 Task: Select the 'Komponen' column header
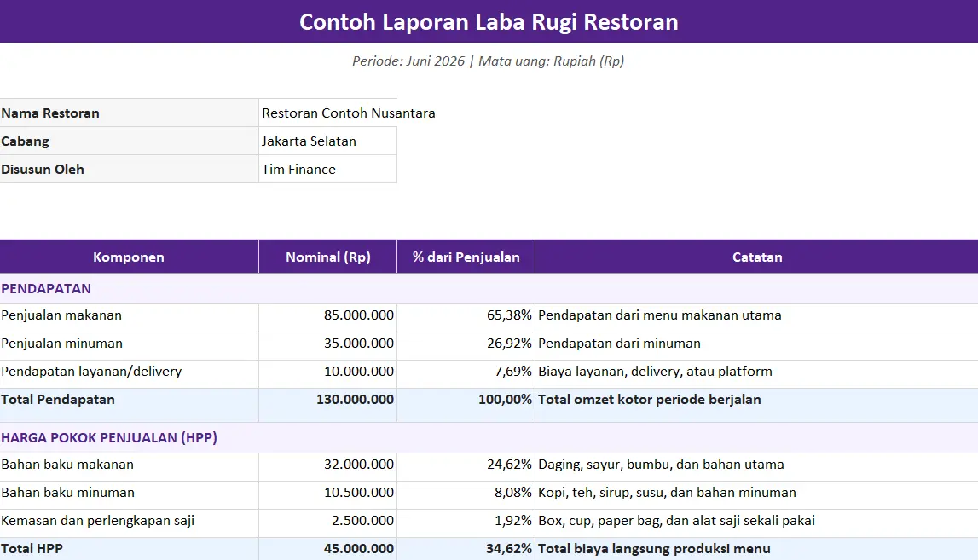coord(129,257)
